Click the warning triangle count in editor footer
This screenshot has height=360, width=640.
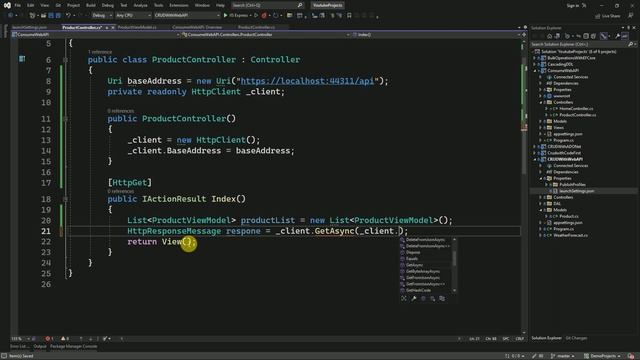[x=64, y=339]
